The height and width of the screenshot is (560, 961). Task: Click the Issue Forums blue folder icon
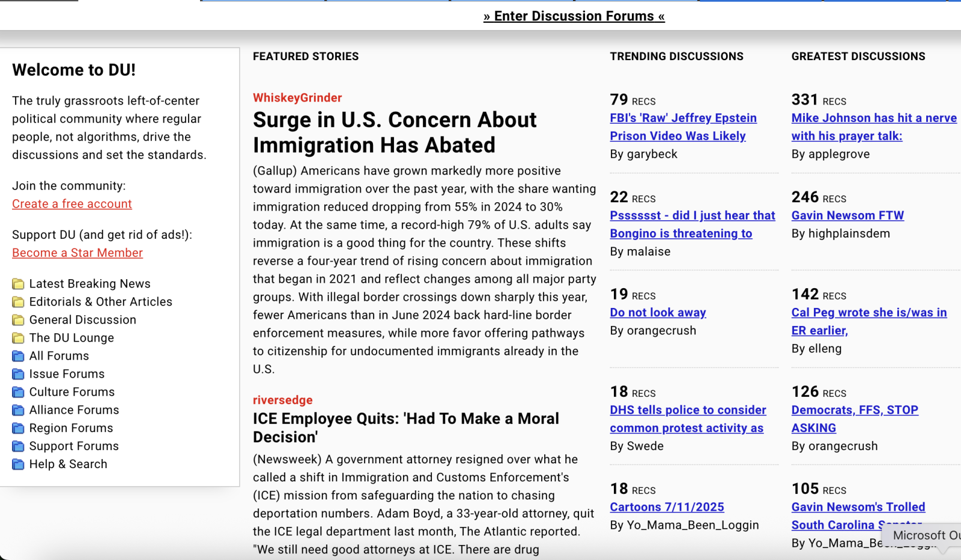click(x=19, y=374)
